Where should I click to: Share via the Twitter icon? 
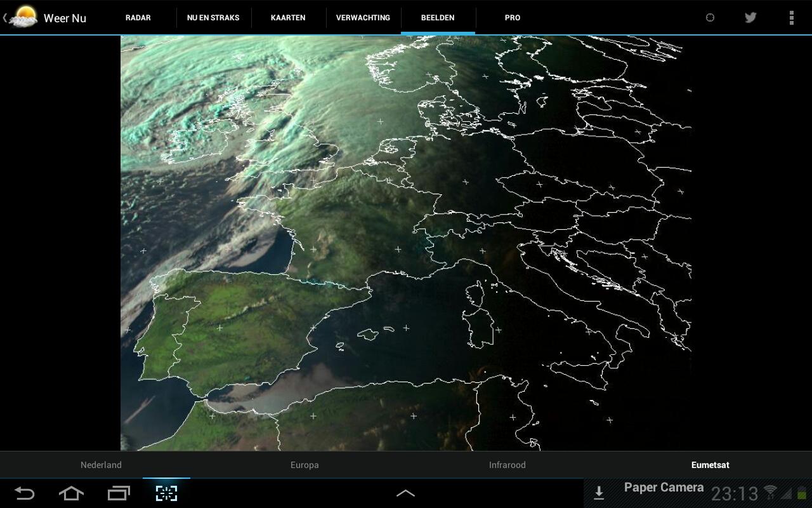[750, 17]
